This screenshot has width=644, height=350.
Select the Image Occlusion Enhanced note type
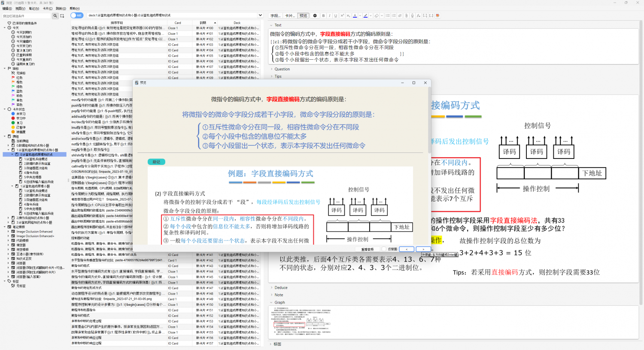click(34, 231)
